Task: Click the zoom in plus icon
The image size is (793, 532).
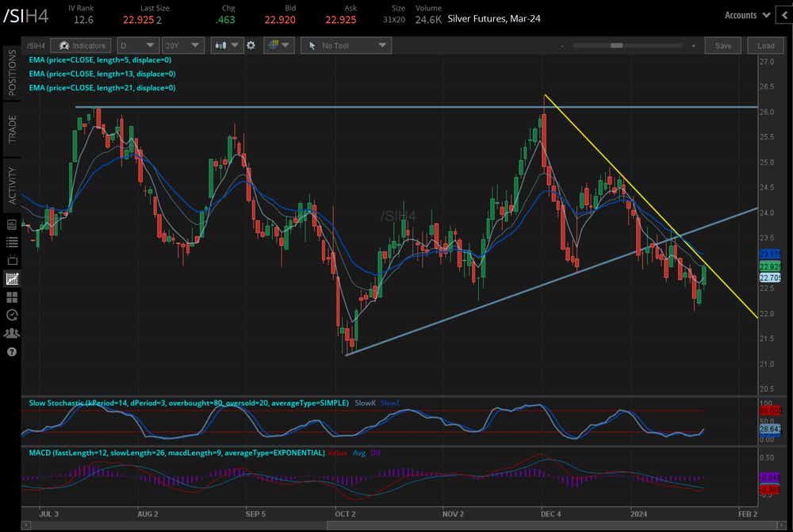Action: point(693,46)
